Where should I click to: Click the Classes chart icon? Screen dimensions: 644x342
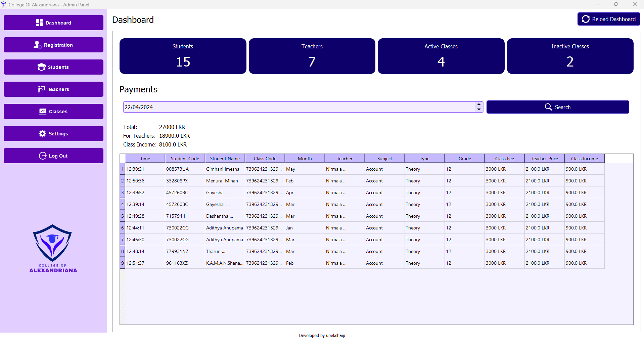43,112
